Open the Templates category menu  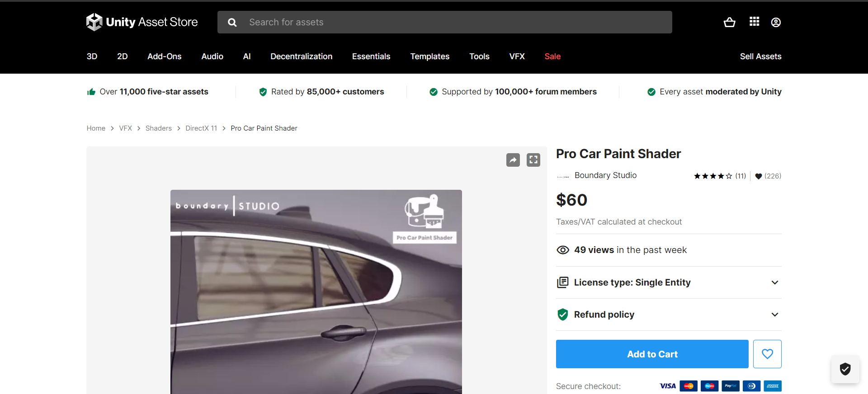click(x=429, y=56)
